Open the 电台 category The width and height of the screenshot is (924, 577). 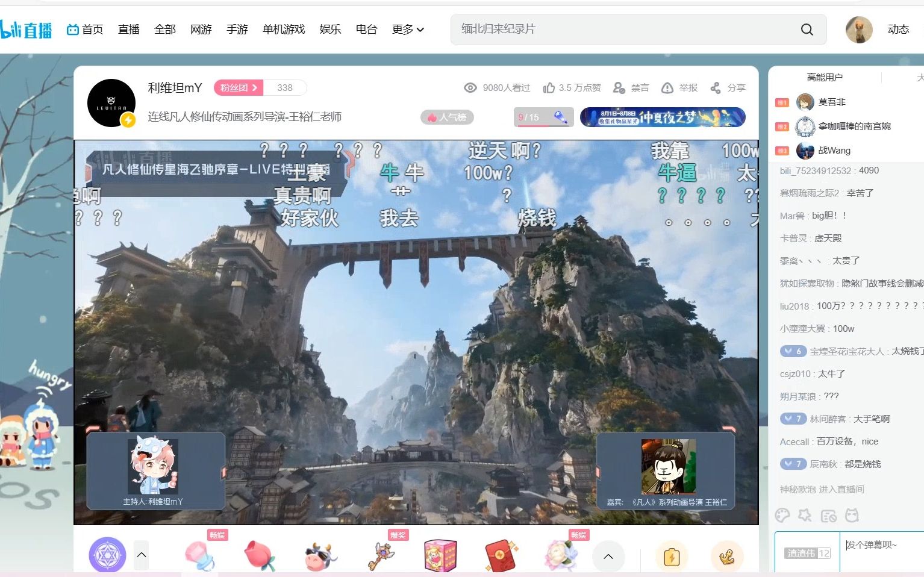pos(367,30)
